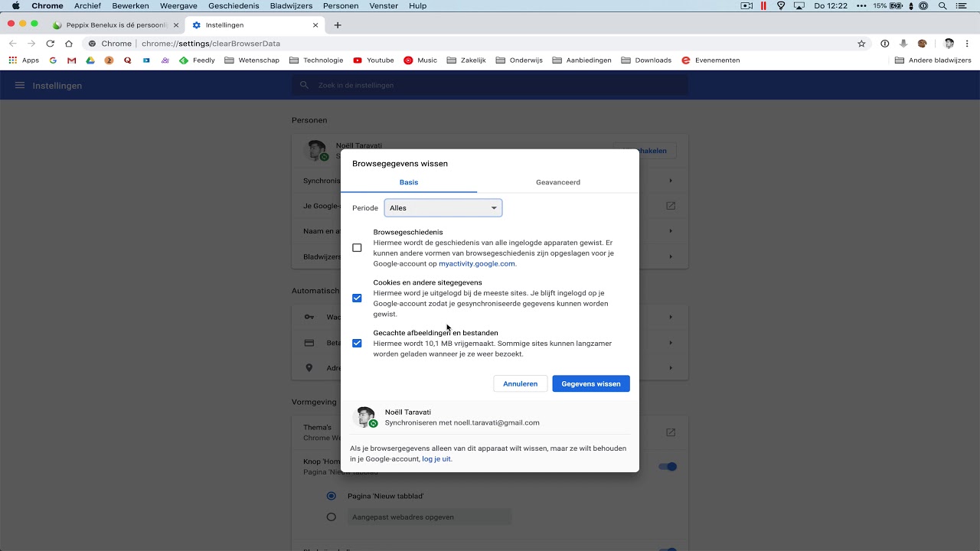
Task: Open the Google Drive bookmark icon
Action: tap(90, 60)
